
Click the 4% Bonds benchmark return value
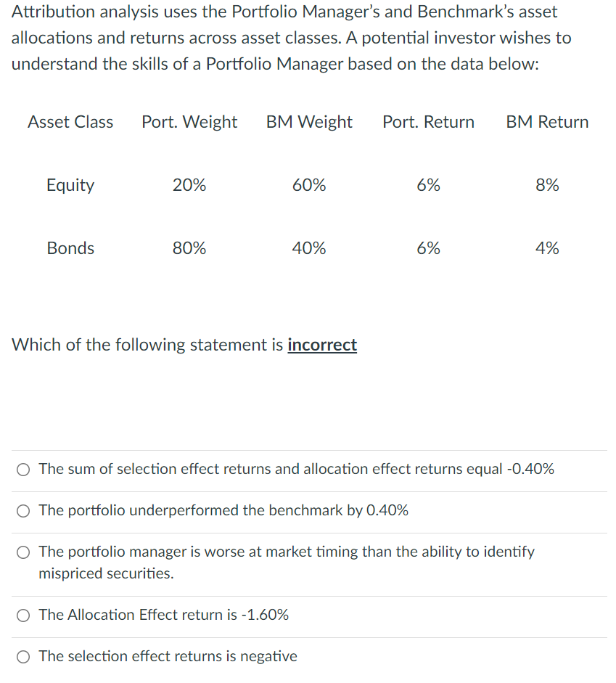tap(546, 248)
